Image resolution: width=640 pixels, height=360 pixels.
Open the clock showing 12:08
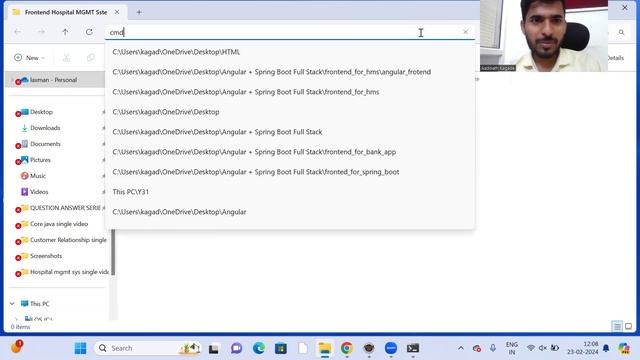click(582, 348)
